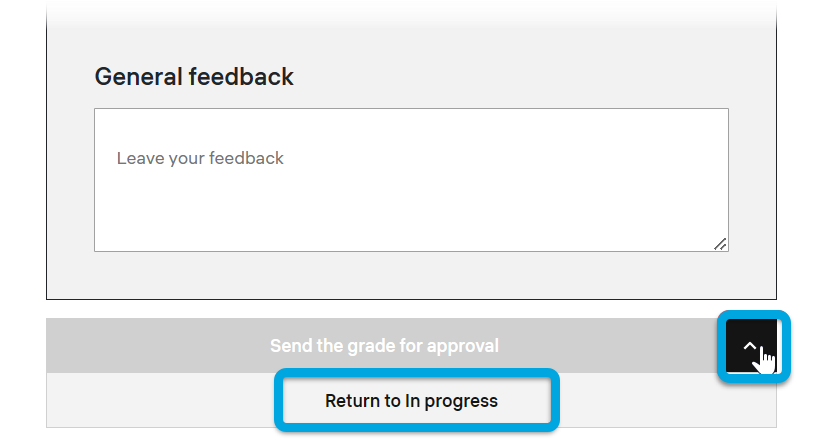Viewport: 825px width, 448px height.
Task: Select Return to In progress option
Action: pos(411,401)
